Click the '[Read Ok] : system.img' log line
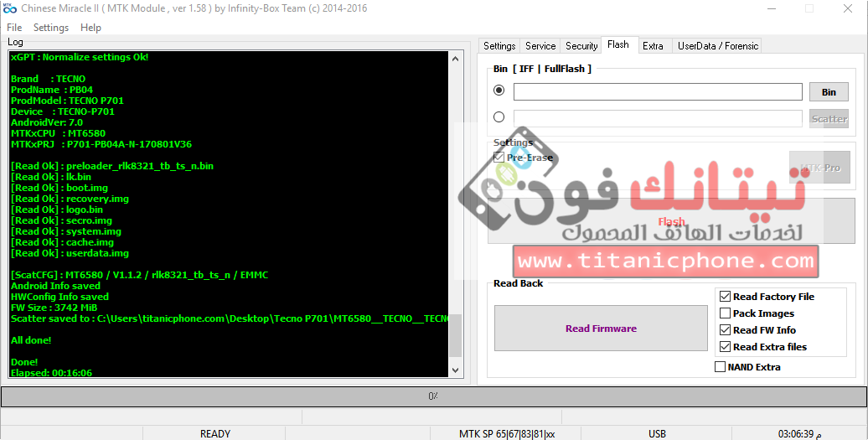This screenshot has width=868, height=440. [x=66, y=231]
